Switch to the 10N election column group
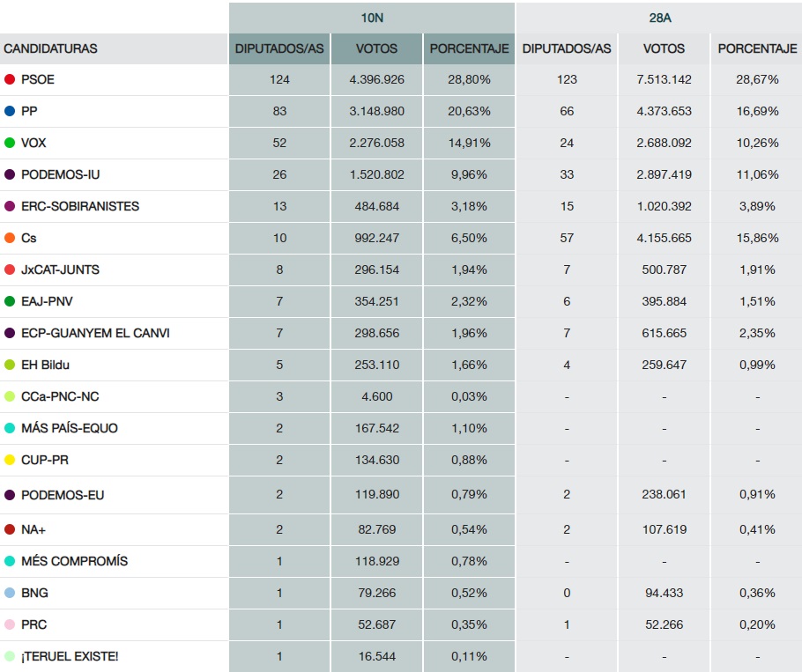Screen dimensions: 802x672 click(x=372, y=18)
